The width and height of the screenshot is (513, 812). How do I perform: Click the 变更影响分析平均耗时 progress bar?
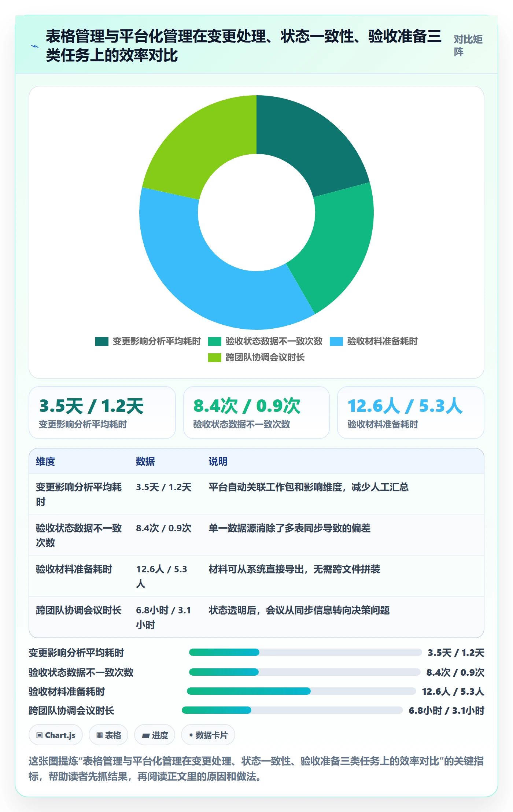tap(305, 652)
